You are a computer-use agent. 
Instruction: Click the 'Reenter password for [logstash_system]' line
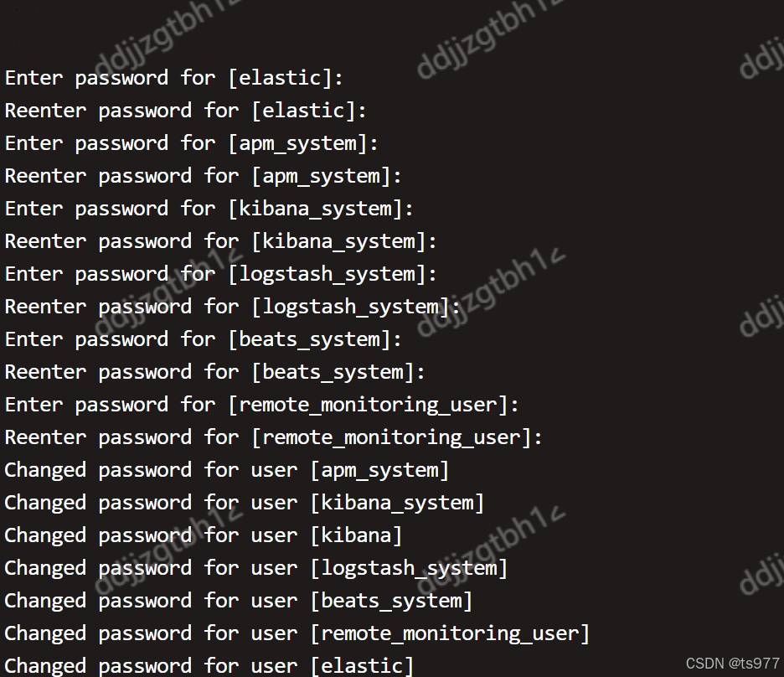[x=233, y=307]
